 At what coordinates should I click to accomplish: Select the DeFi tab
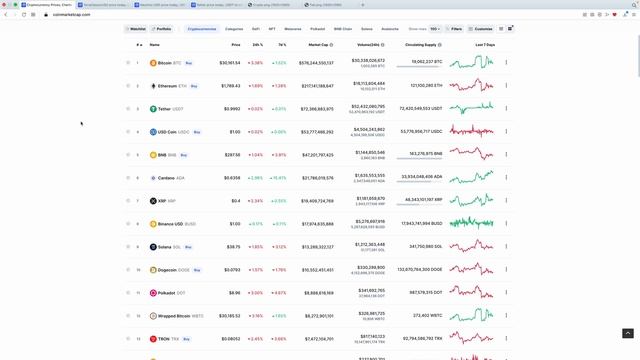point(256,29)
